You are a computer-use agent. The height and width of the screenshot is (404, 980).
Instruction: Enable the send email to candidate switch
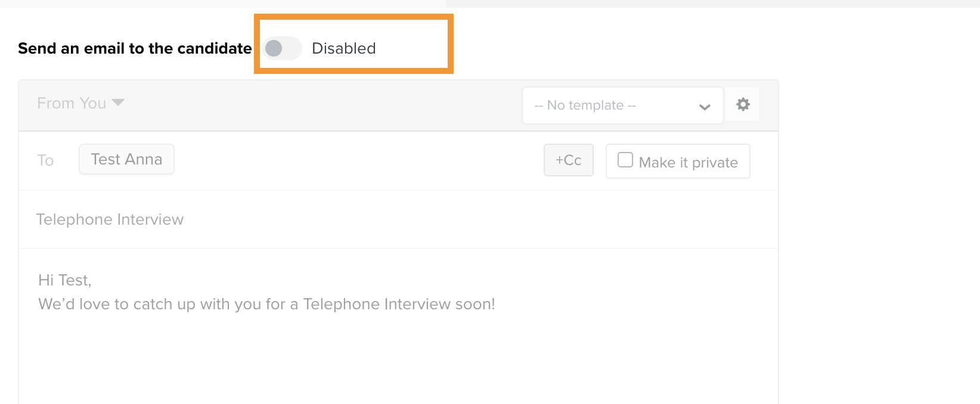(x=283, y=48)
